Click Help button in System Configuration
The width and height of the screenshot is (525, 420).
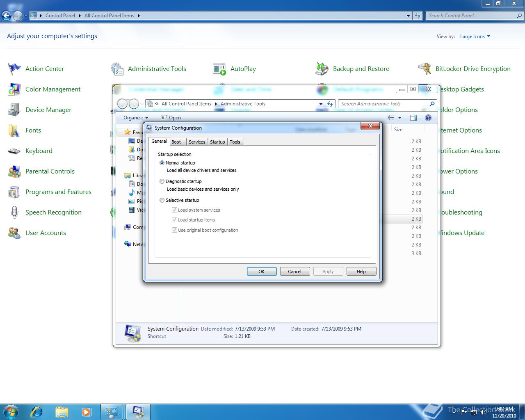point(361,272)
